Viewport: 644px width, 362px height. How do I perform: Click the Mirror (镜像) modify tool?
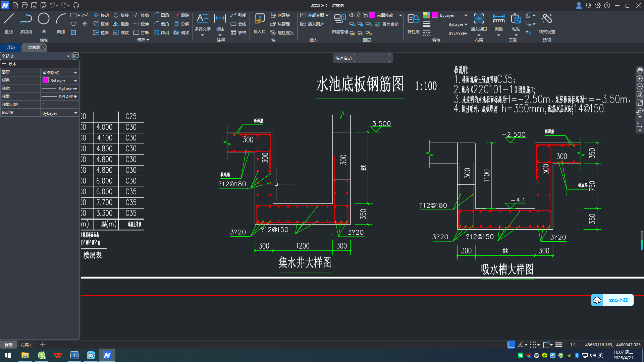(121, 24)
